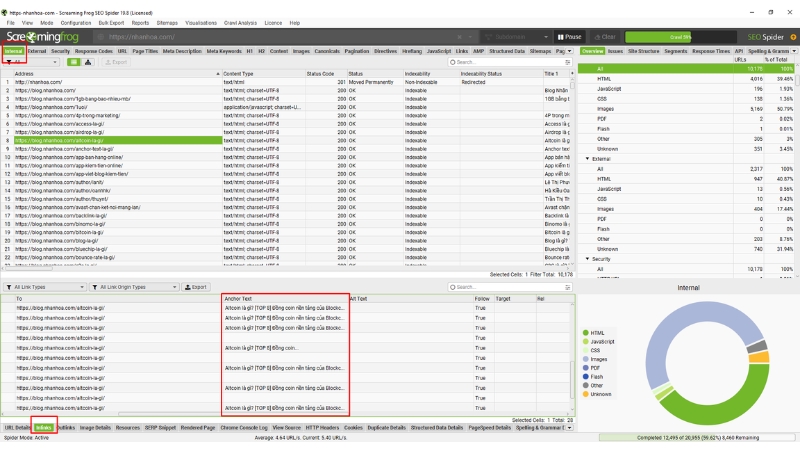Image resolution: width=800 pixels, height=450 pixels.
Task: Open the Structured Data tab
Action: click(507, 51)
